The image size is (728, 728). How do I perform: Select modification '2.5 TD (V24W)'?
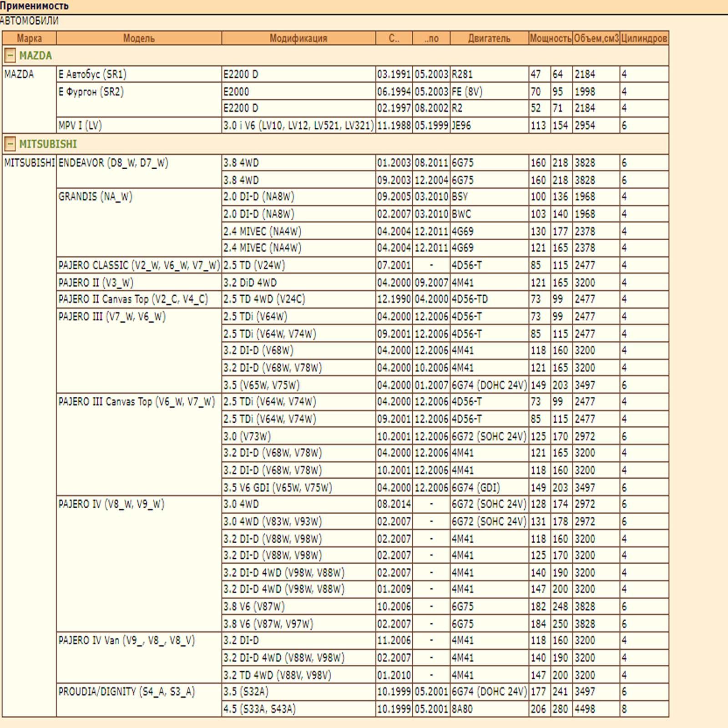pyautogui.click(x=298, y=265)
